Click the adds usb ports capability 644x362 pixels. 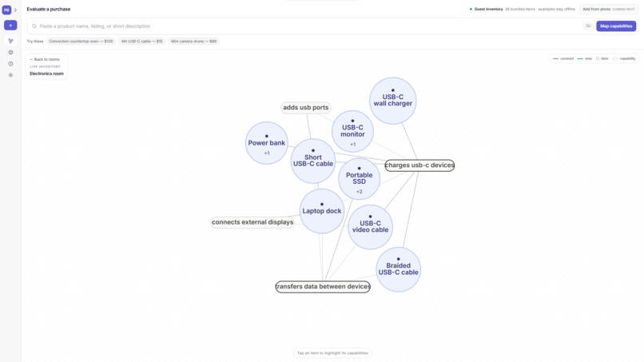pos(305,108)
